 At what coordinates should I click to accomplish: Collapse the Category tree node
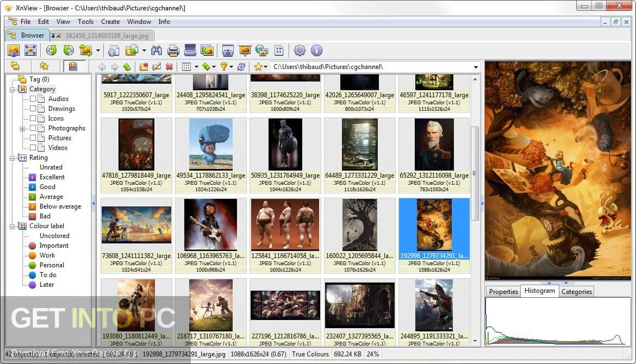13,89
